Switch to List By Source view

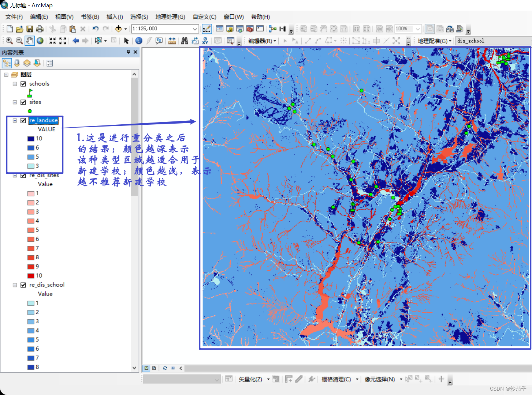17,63
